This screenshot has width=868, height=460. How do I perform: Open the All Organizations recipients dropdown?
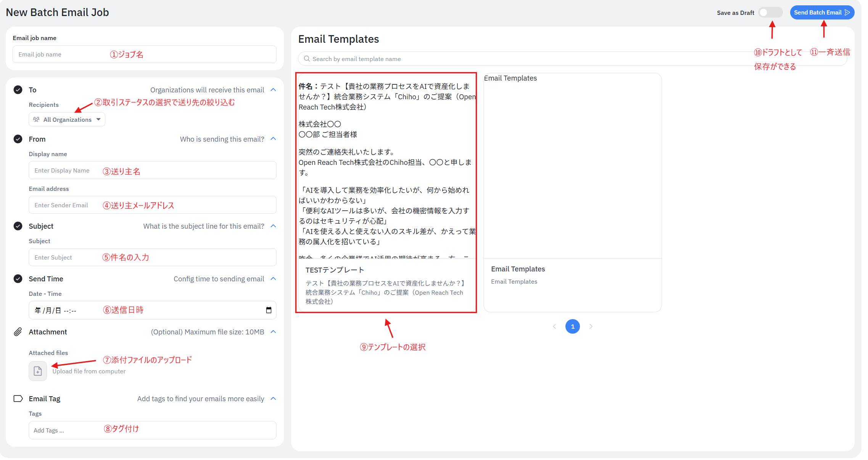click(67, 119)
